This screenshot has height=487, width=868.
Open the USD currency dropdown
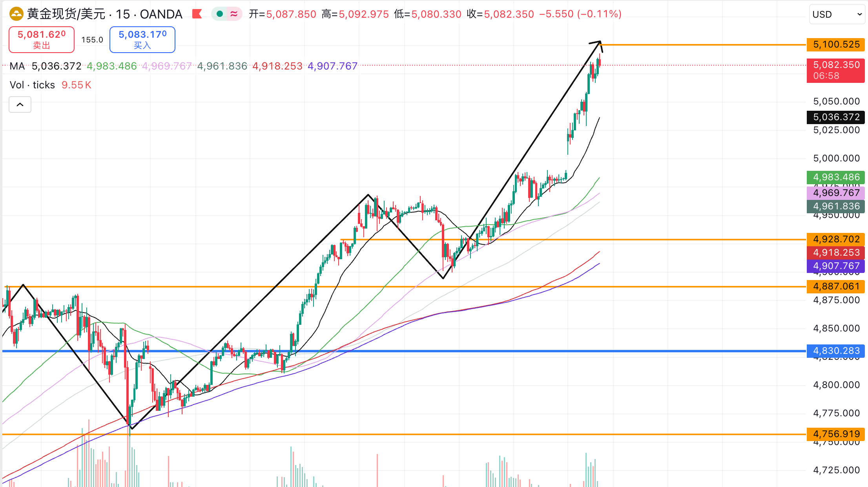[x=836, y=15]
